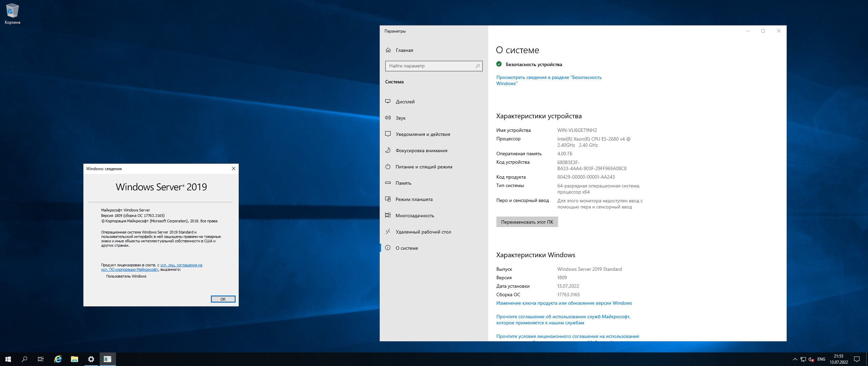Click OK in the Windows: сведения dialog
The height and width of the screenshot is (366, 868).
[x=223, y=299]
